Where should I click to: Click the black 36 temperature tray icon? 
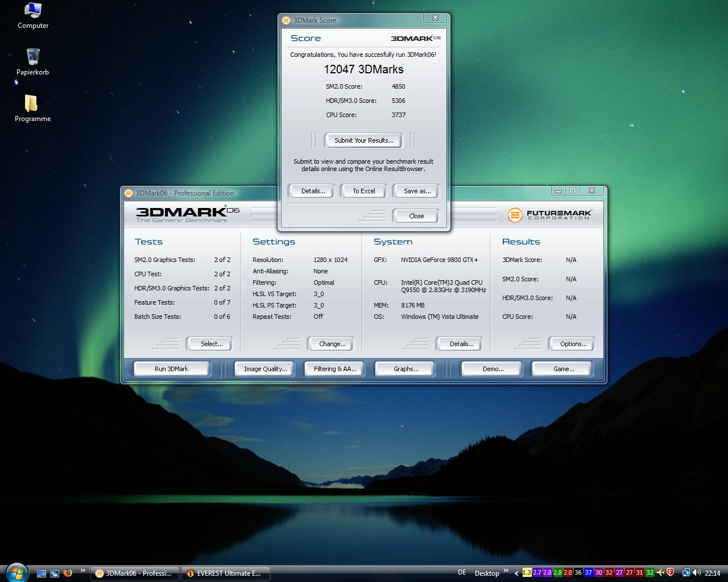click(x=578, y=573)
